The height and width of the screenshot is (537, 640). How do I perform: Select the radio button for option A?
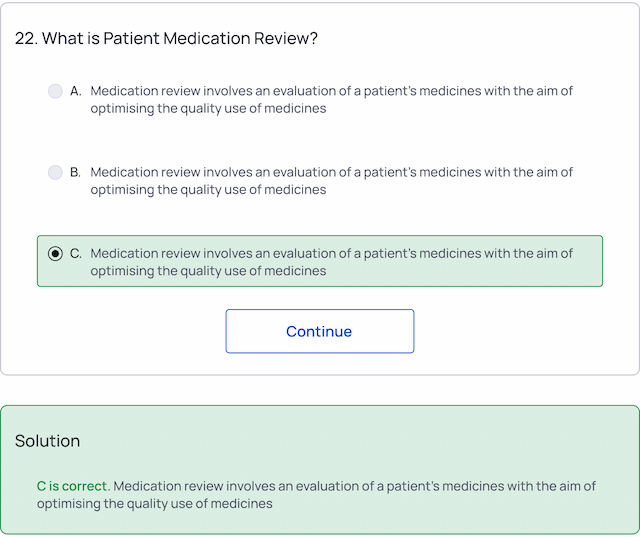coord(55,91)
